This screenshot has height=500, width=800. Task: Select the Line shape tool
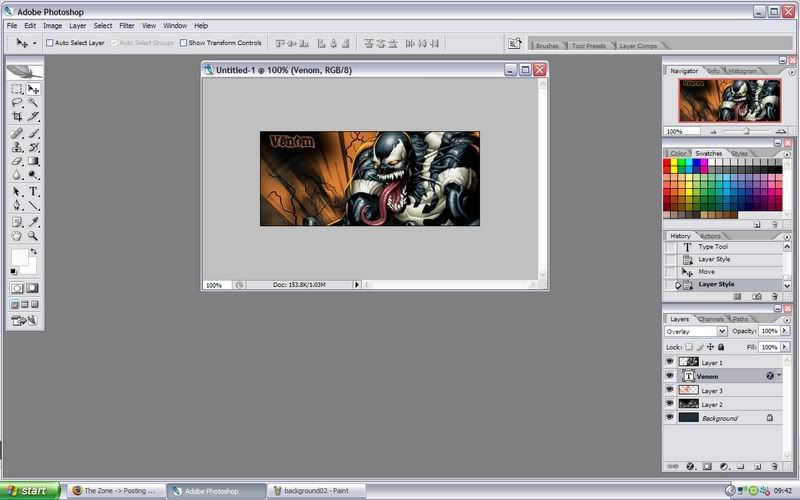click(33, 205)
